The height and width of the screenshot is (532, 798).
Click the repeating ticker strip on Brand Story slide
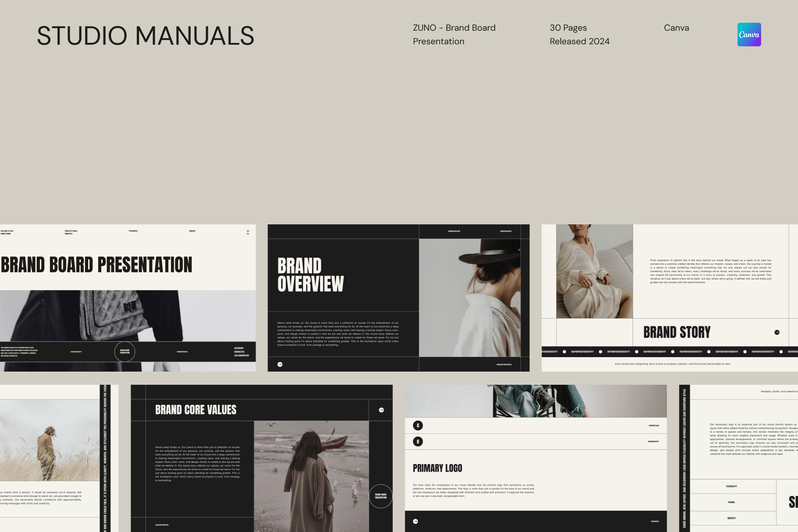click(670, 351)
